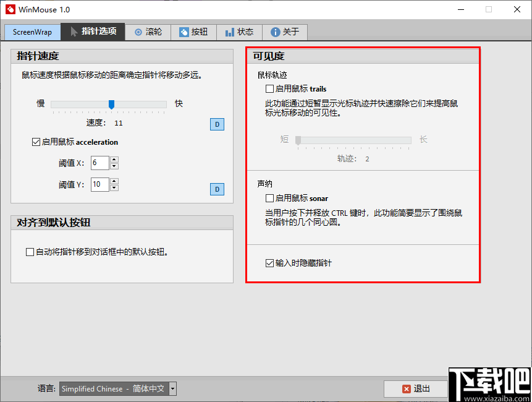This screenshot has width=532, height=402.
Task: Uncheck 输入时隐藏指针
Action: pos(269,263)
